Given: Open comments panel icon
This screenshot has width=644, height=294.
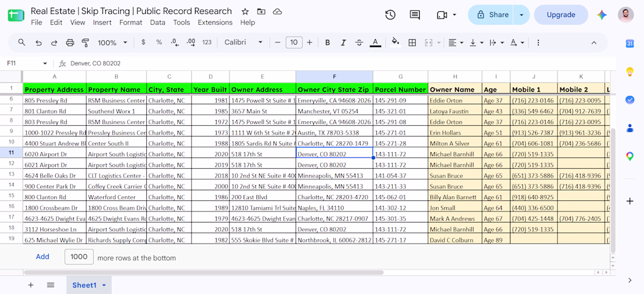Looking at the screenshot, I should tap(415, 15).
